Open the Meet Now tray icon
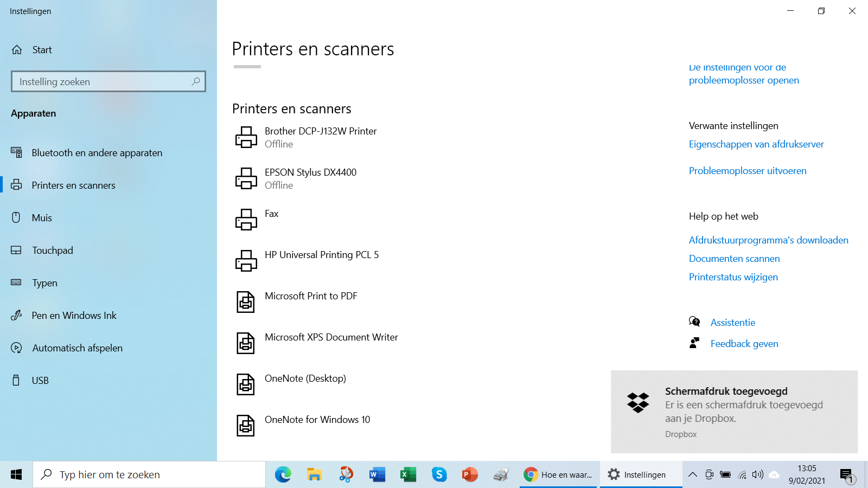The width and height of the screenshot is (868, 488). [709, 474]
